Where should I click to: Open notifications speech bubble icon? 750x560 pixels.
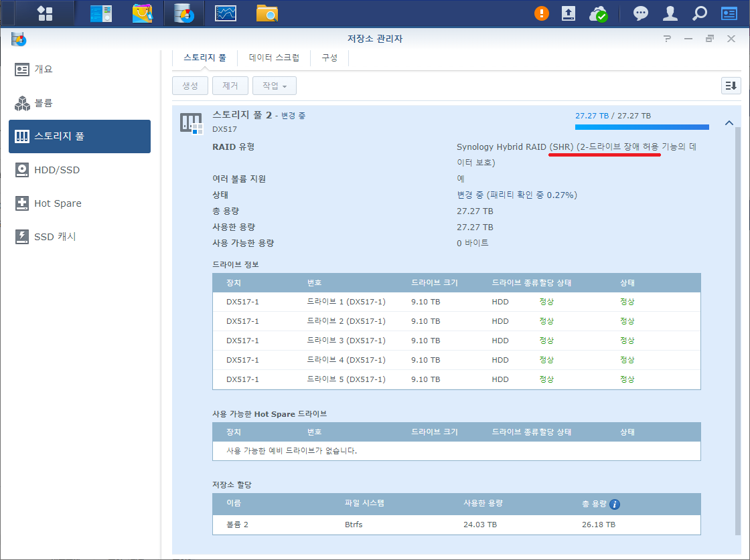tap(640, 13)
